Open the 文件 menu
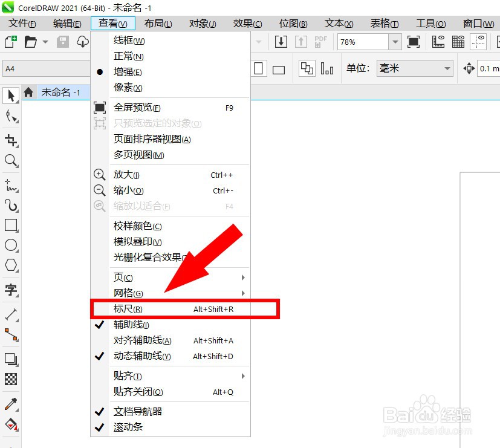This screenshot has height=448, width=500. [21, 24]
